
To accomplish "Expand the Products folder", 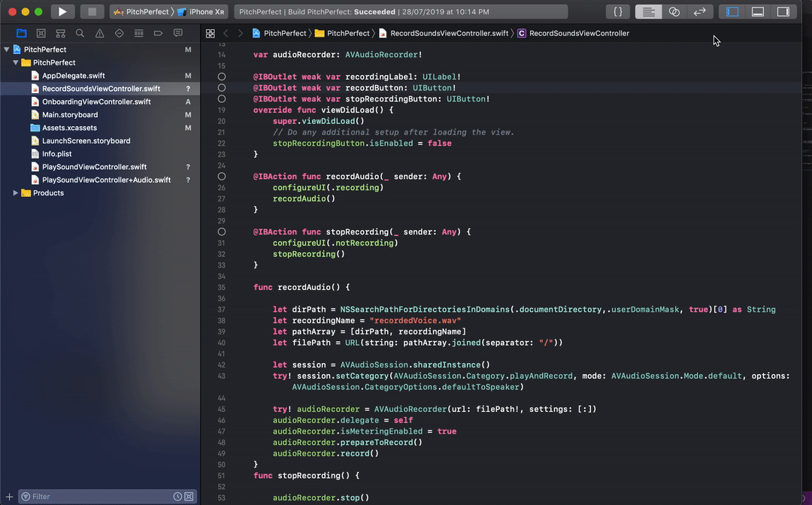I will [16, 193].
